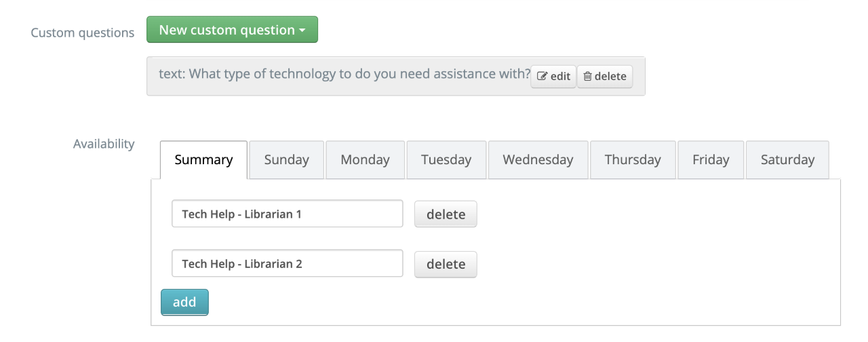
Task: Select the technology assistance question text
Action: click(344, 74)
